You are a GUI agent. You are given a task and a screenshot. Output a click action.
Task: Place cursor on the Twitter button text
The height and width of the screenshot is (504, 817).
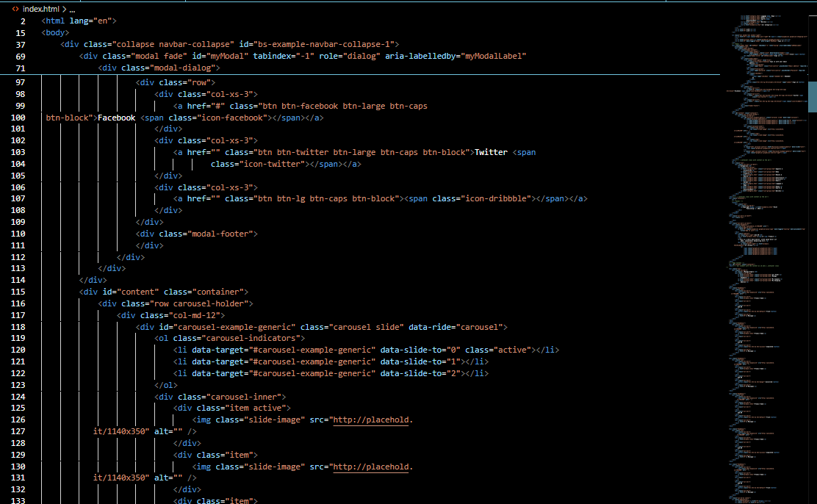click(x=491, y=152)
